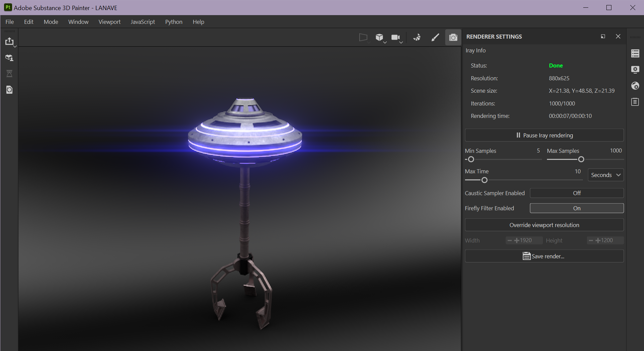Expand the video camera selection arrow
This screenshot has width=644, height=351.
(x=401, y=42)
